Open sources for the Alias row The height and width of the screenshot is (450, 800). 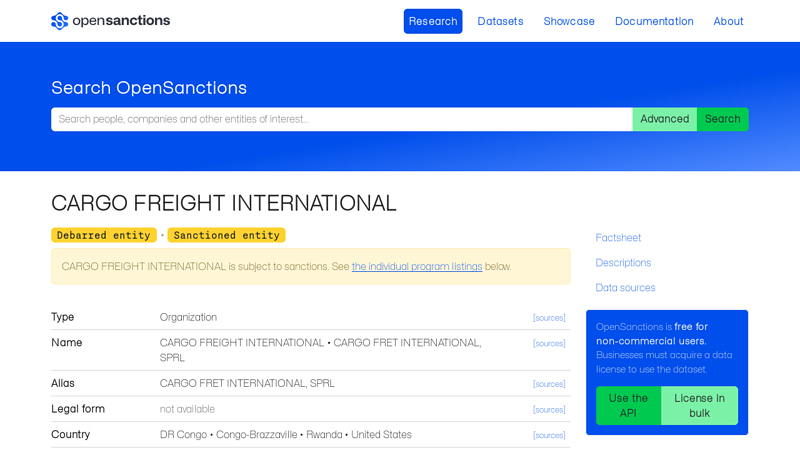[x=549, y=384]
